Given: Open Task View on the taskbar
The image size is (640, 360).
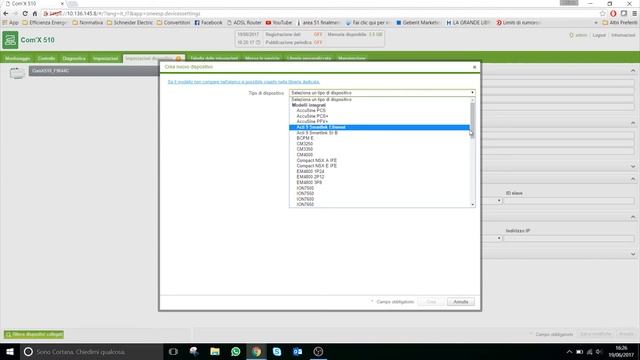Looking at the screenshot, I should (x=173, y=351).
